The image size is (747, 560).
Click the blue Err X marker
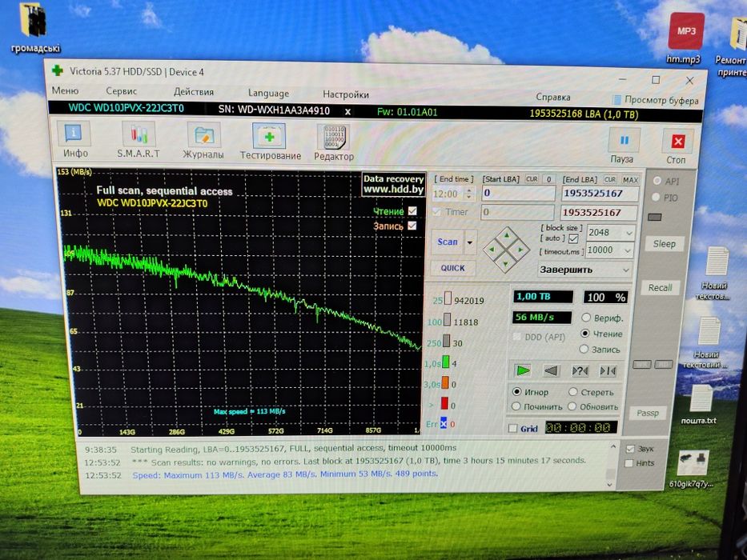(443, 423)
